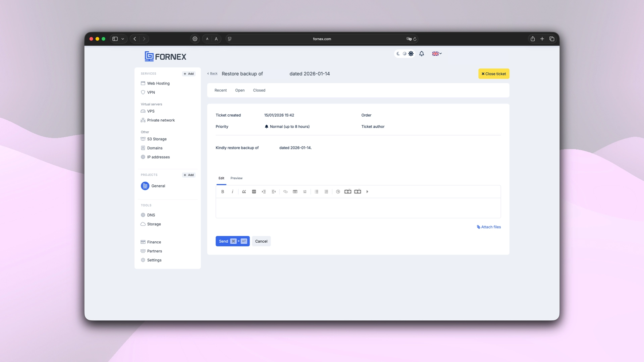644x362 pixels.
Task: Click inside the reply message text area
Action: pyautogui.click(x=358, y=208)
